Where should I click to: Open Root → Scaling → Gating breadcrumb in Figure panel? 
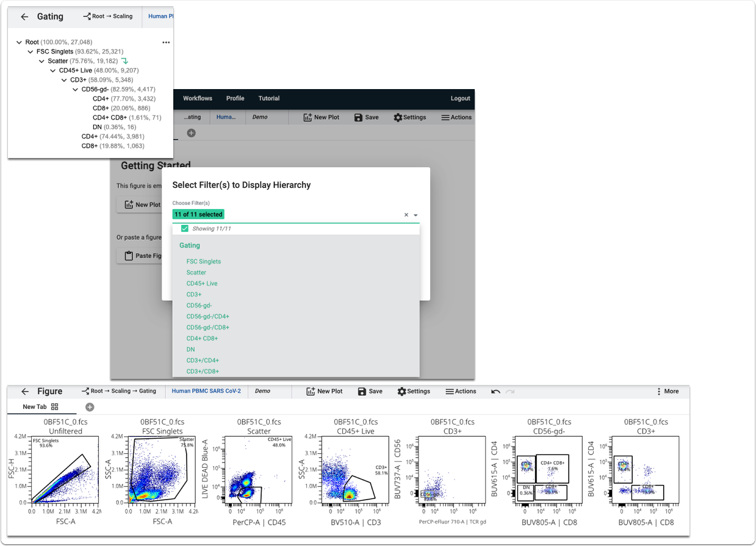pyautogui.click(x=119, y=391)
